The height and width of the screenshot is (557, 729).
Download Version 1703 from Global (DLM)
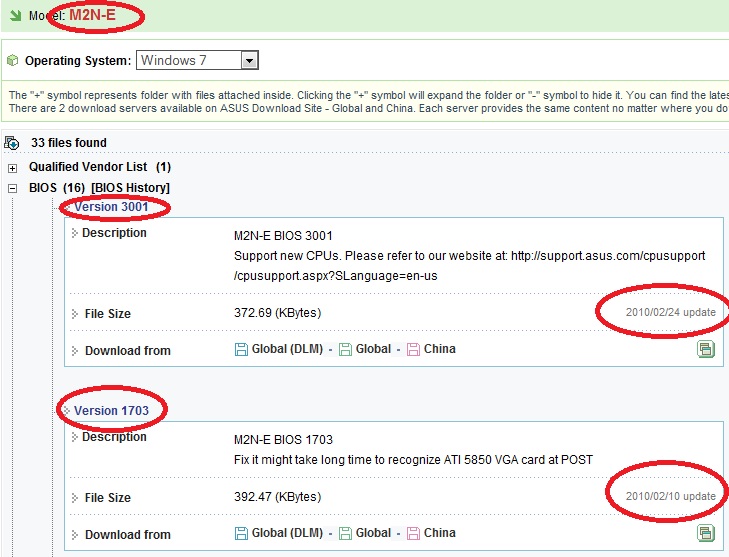pyautogui.click(x=287, y=533)
